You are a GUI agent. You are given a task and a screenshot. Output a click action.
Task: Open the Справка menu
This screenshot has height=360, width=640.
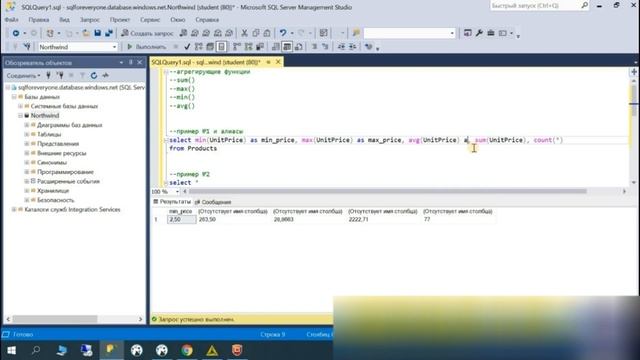[x=207, y=20]
